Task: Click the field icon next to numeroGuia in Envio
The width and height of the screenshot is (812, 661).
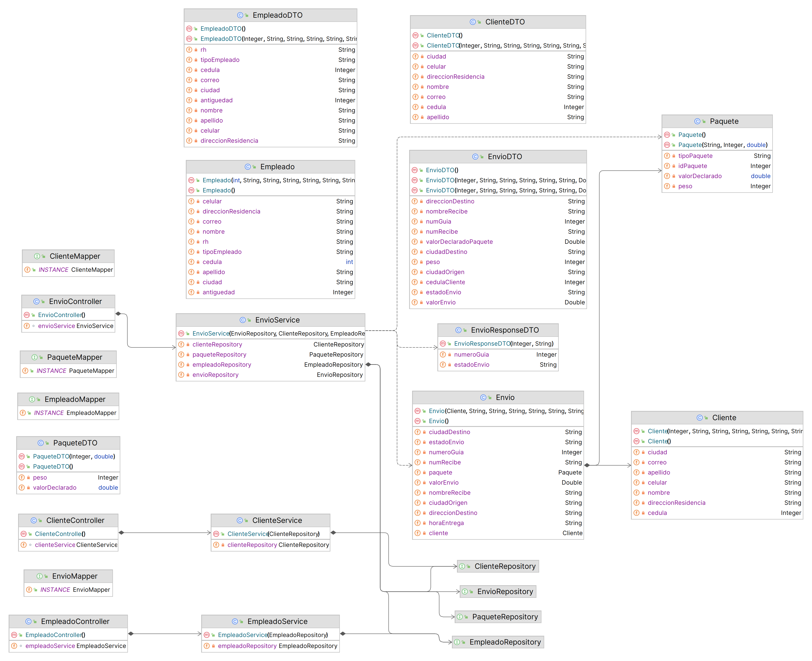Action: coord(418,452)
